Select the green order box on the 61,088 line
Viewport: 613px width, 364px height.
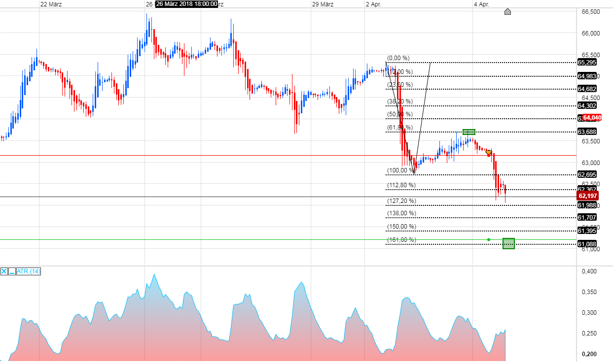[508, 243]
